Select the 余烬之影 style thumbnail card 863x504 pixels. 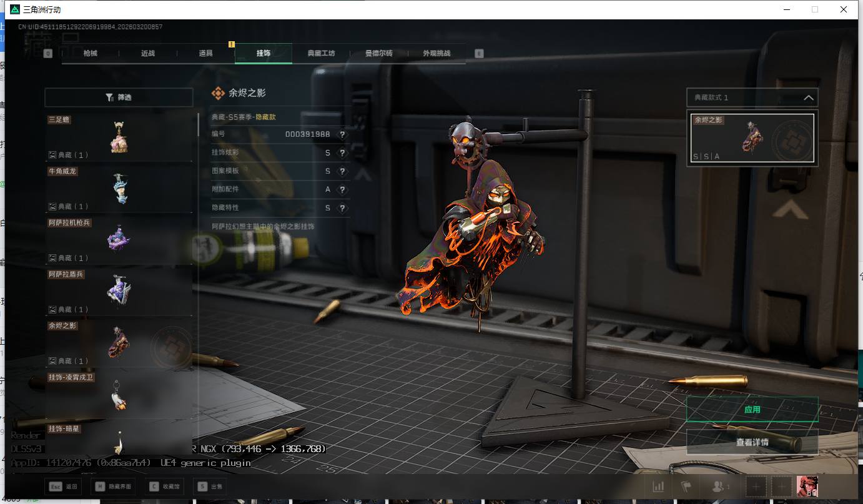(752, 138)
